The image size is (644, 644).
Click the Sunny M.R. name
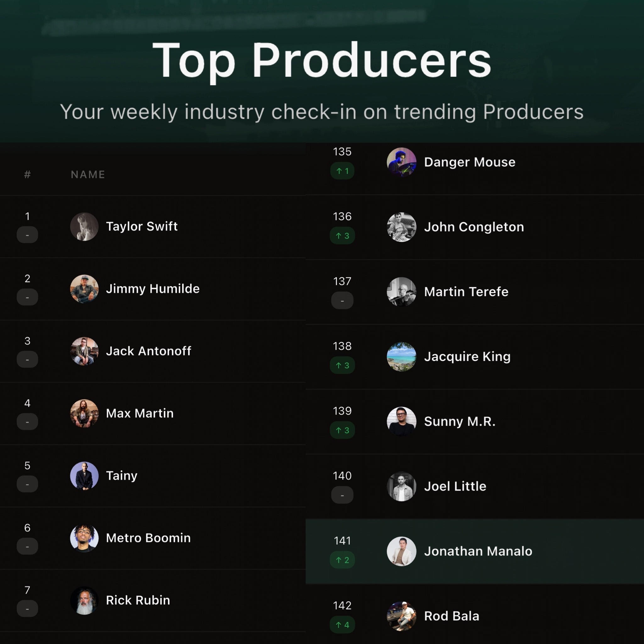click(x=459, y=422)
